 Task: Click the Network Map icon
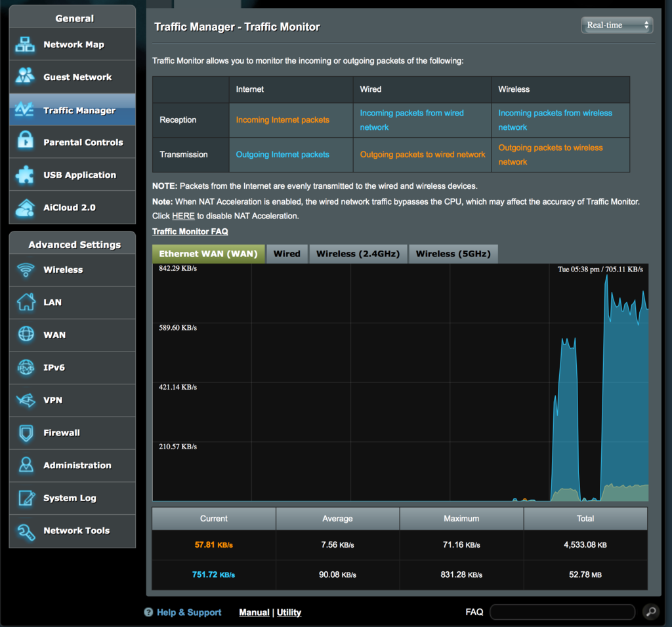(25, 45)
